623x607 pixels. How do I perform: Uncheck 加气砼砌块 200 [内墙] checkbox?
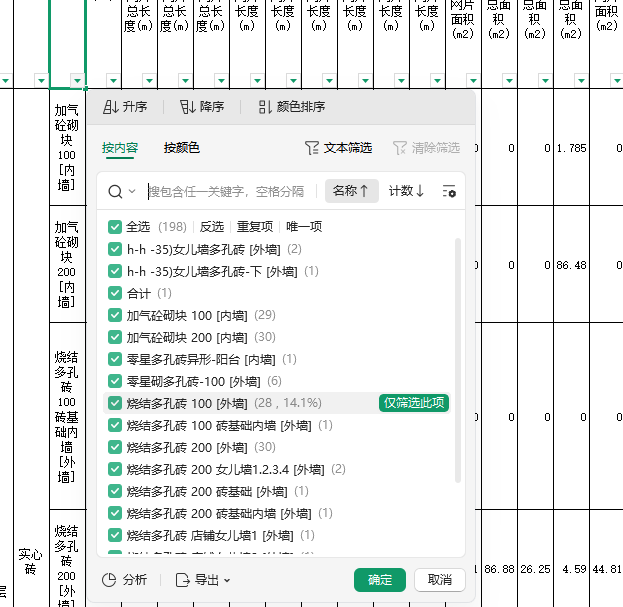pos(115,337)
